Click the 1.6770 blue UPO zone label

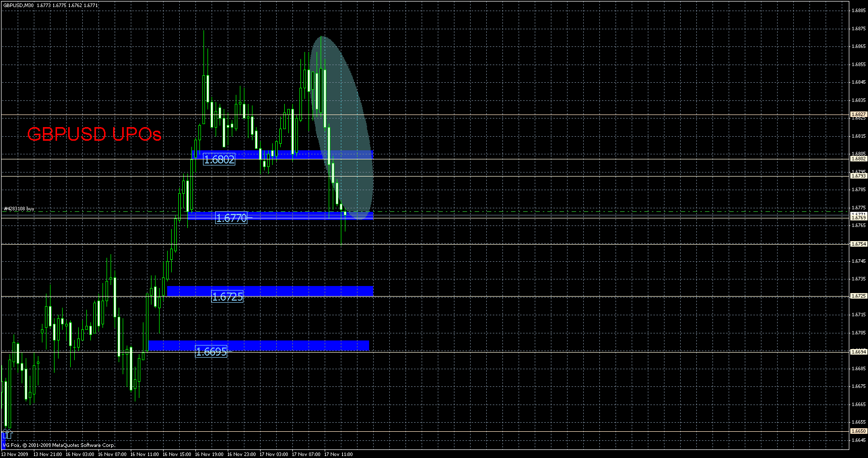tap(231, 218)
